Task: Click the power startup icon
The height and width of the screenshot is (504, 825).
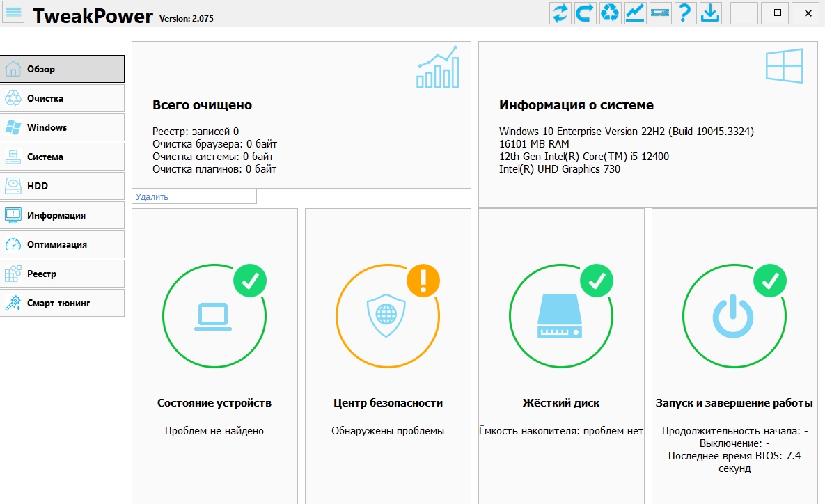Action: pos(733,316)
